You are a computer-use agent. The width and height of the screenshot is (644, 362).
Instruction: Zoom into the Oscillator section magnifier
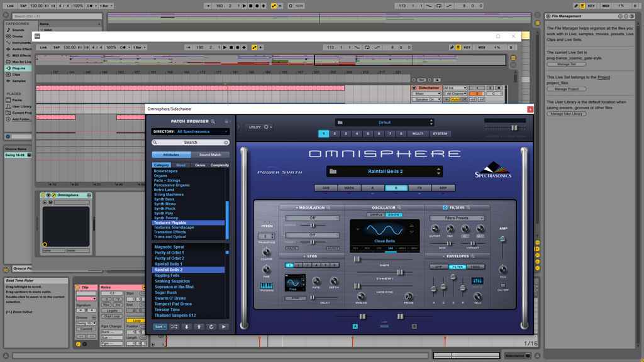(x=399, y=207)
